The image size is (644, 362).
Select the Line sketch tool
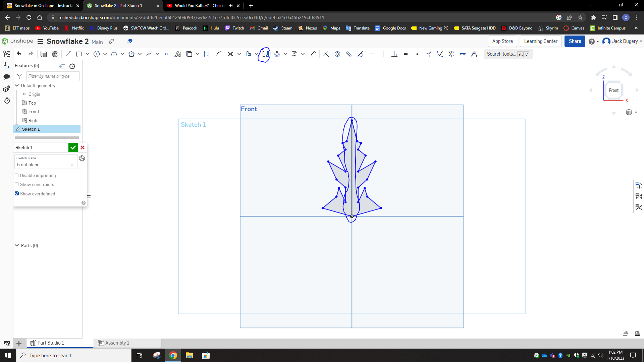(x=68, y=54)
